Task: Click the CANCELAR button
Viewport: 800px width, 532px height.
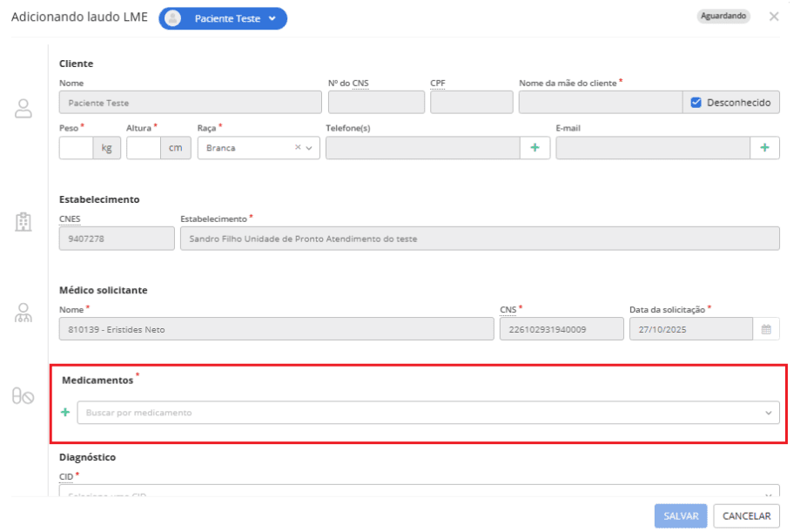Action: tap(746, 515)
